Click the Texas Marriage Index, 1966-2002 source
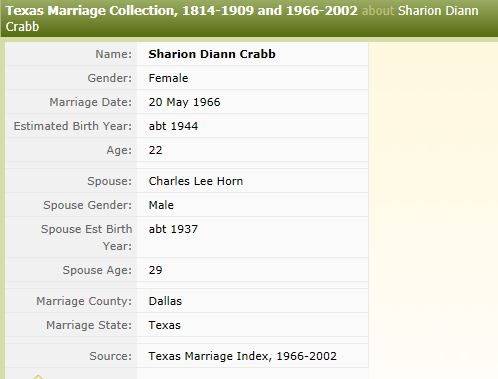The height and width of the screenshot is (379, 498). tap(242, 356)
